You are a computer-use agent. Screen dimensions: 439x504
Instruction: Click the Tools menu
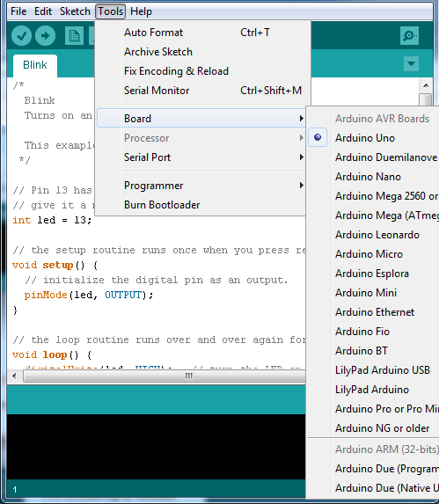click(x=110, y=11)
